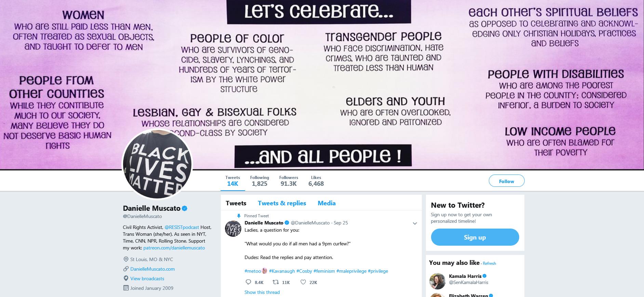View the Followers 91.3K list
The width and height of the screenshot is (644, 297).
[x=289, y=181]
